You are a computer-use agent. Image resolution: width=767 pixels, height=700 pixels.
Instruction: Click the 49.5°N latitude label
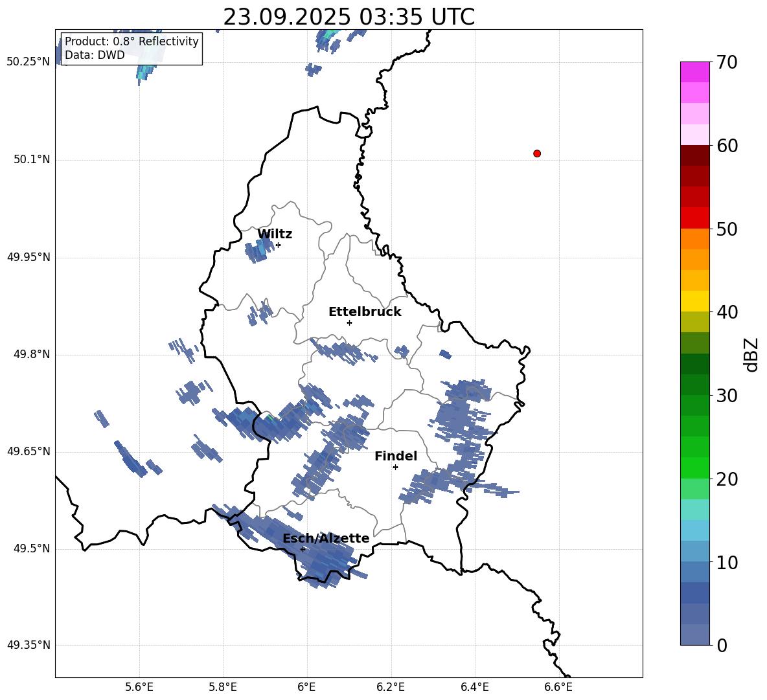point(32,548)
